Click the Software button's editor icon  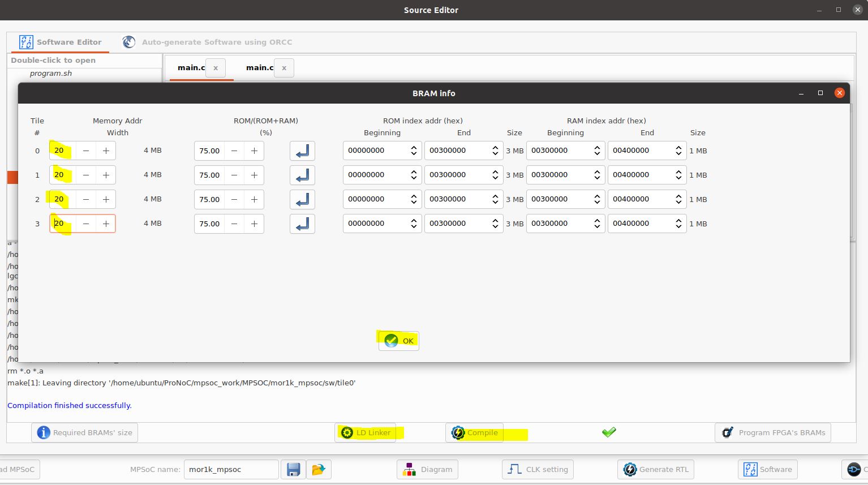point(750,469)
